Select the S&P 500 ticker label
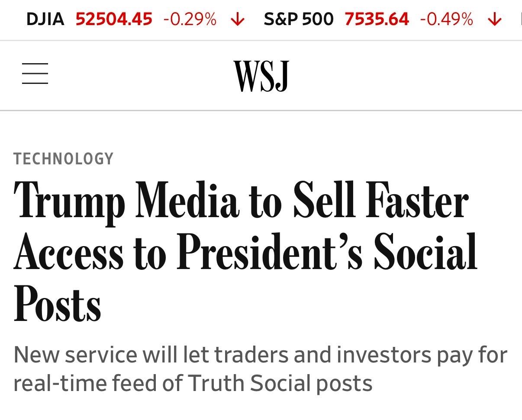The width and height of the screenshot is (522, 420). tap(299, 19)
